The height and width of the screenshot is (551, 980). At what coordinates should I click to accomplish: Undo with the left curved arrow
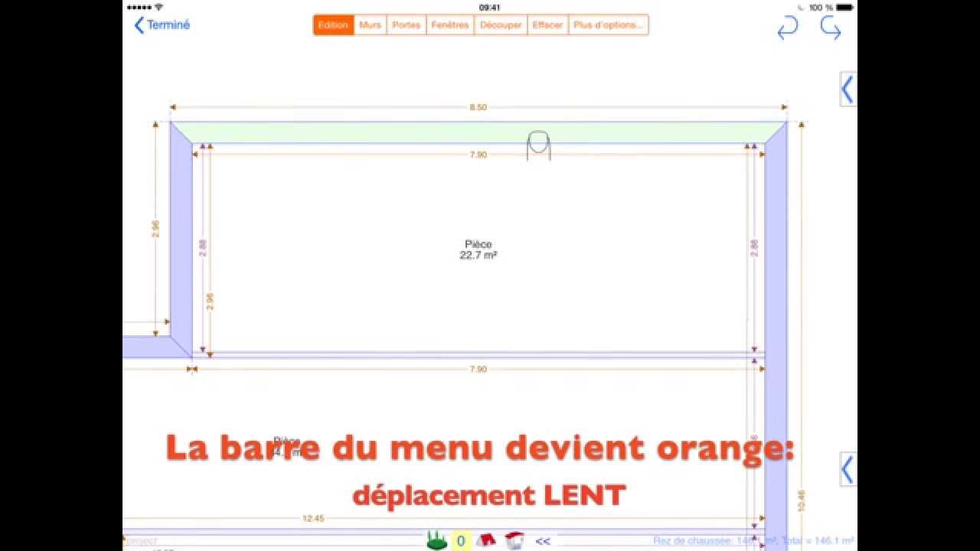pos(787,28)
